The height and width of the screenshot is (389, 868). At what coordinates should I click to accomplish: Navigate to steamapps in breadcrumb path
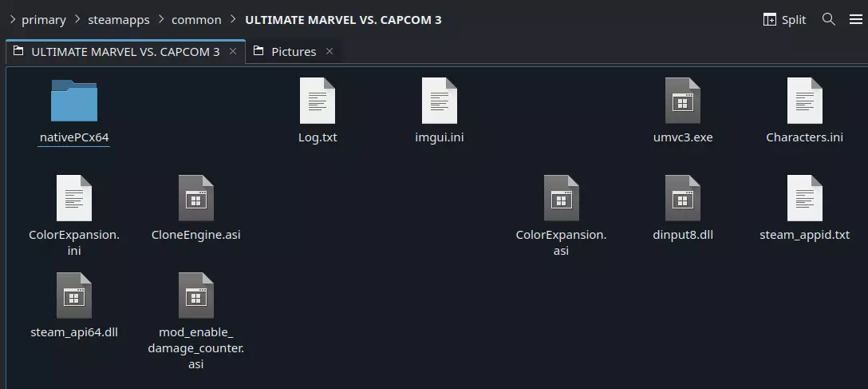[x=120, y=20]
